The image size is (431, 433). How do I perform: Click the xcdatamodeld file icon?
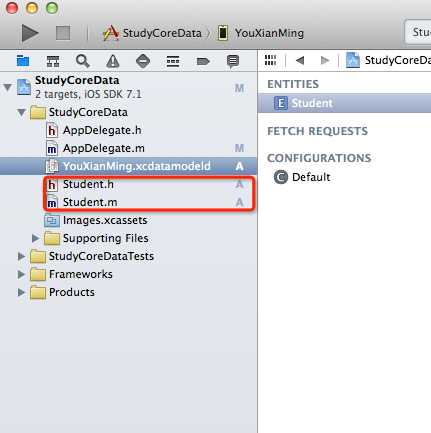pyautogui.click(x=52, y=166)
